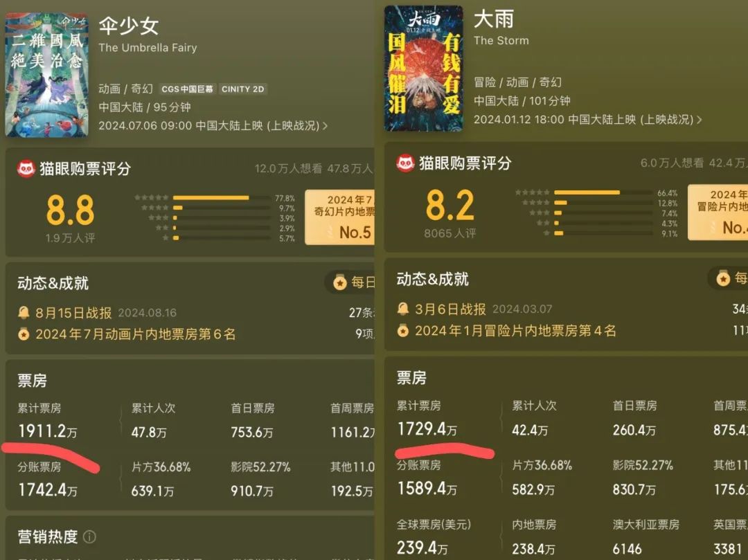
Task: Click the info icon next to 营销热度
Action: point(89,537)
